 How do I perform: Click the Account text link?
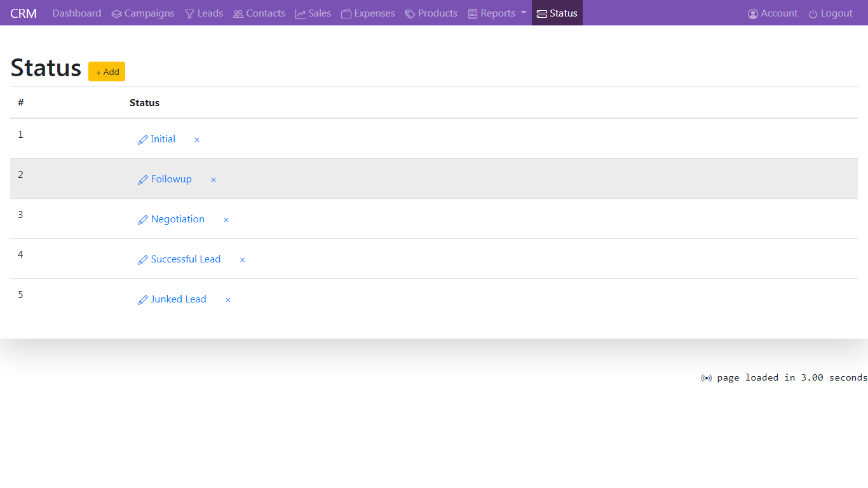pos(779,13)
